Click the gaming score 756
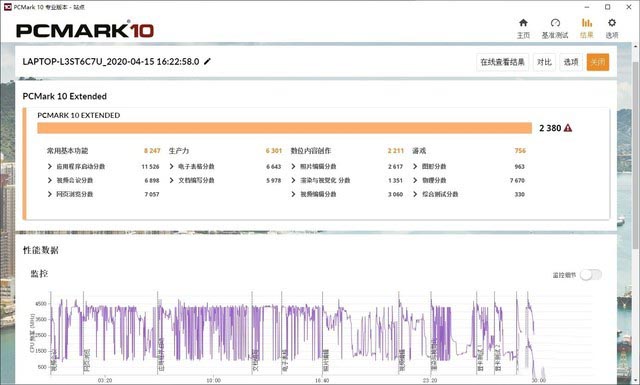640x385 pixels. (520, 151)
